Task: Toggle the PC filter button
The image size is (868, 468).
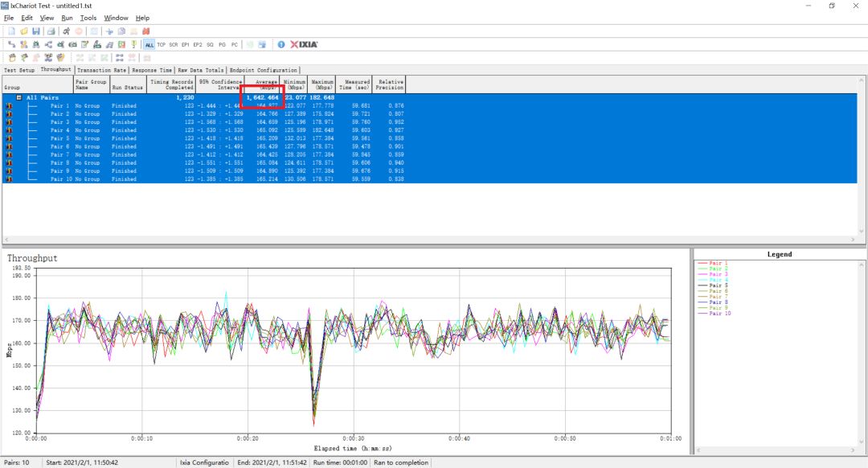Action: pyautogui.click(x=234, y=44)
